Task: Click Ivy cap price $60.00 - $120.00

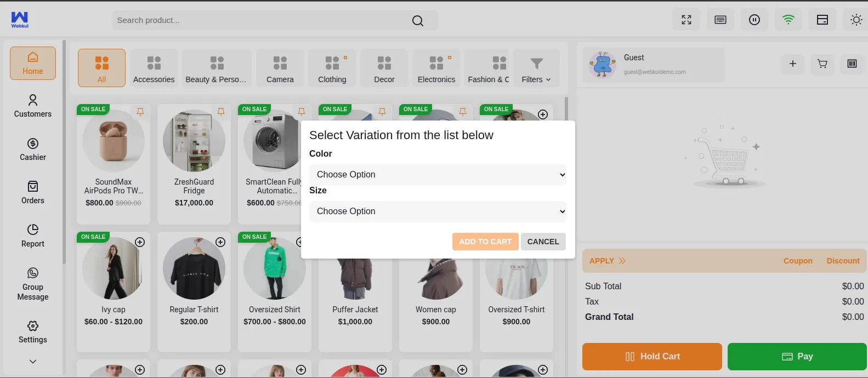Action: tap(114, 322)
